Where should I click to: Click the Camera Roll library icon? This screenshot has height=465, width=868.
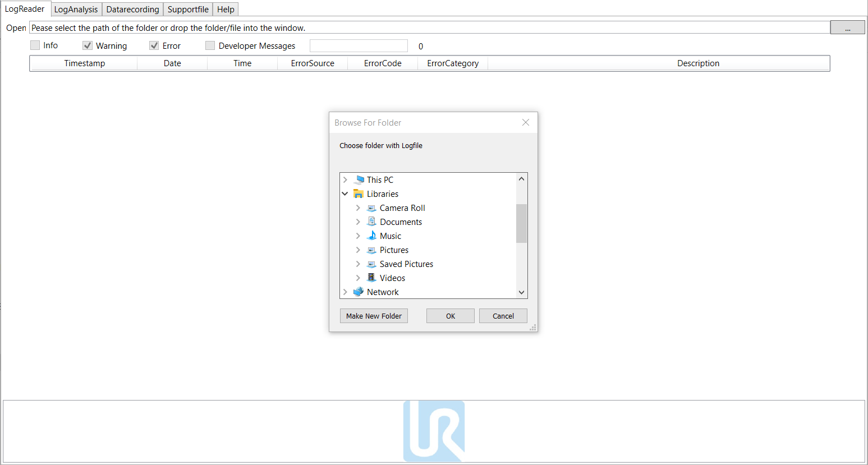click(x=371, y=208)
